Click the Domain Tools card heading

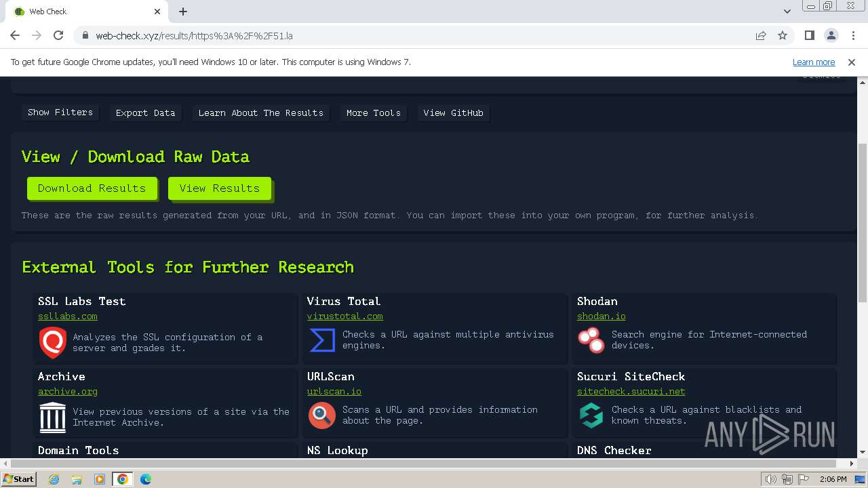79,451
